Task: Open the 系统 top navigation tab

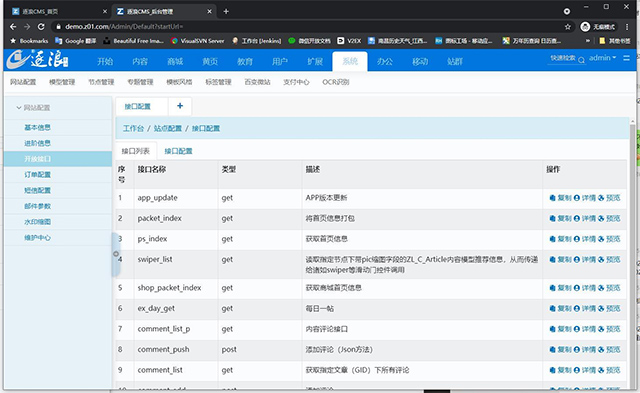Action: 350,61
